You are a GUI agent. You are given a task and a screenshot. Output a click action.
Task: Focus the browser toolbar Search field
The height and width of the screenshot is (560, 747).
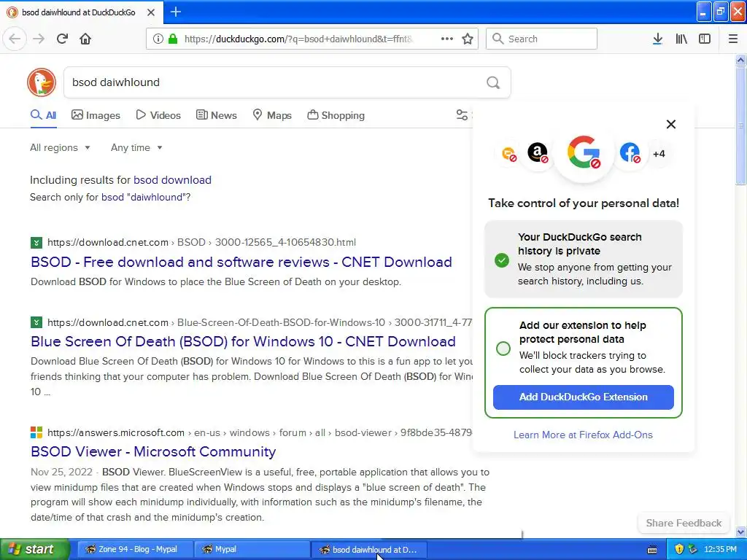(541, 39)
